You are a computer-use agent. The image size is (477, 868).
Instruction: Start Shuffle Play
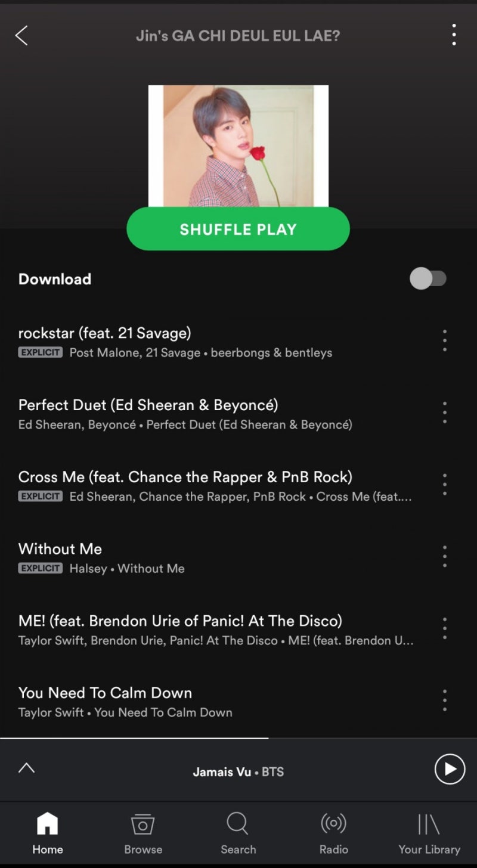click(238, 229)
